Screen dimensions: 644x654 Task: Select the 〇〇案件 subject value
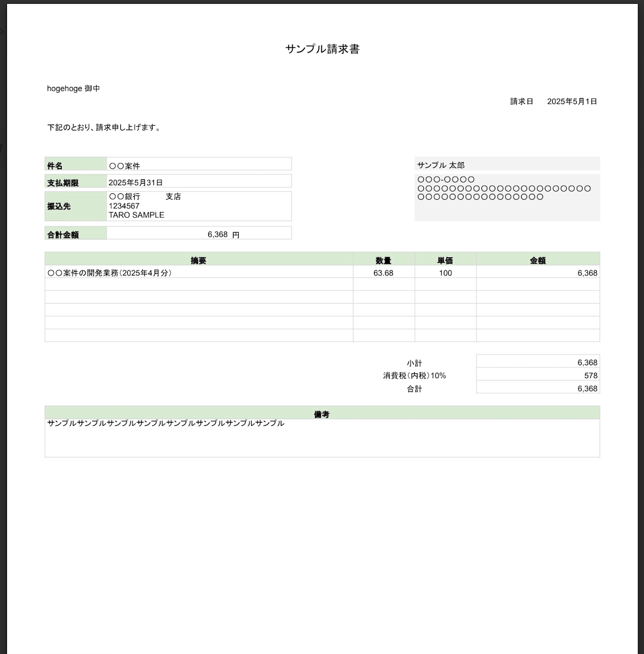125,166
